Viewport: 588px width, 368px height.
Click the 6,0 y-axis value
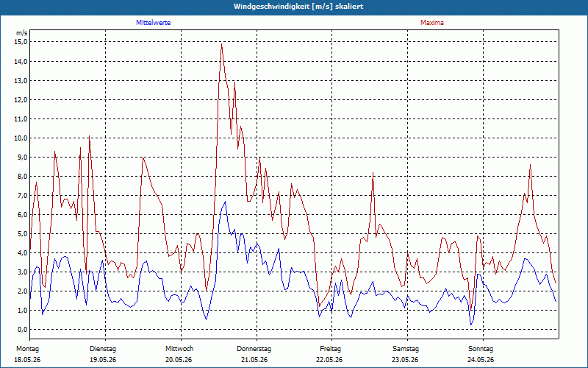pyautogui.click(x=22, y=214)
